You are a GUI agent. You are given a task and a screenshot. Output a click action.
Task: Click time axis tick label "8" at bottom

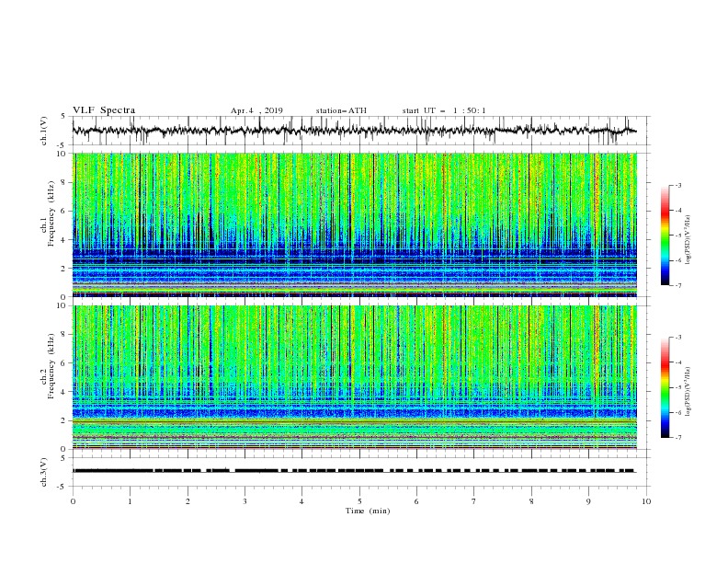tap(531, 501)
